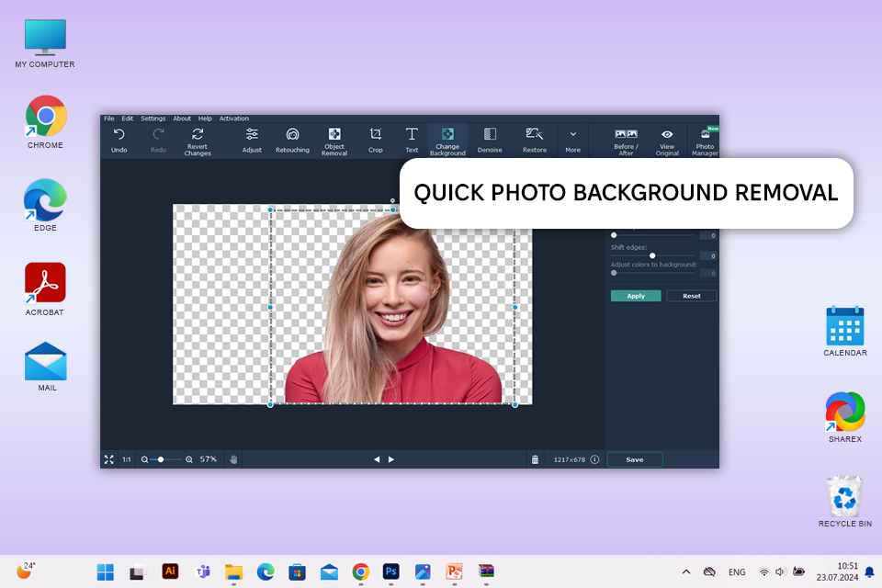The image size is (882, 588).
Task: Open the Settings menu
Action: [153, 119]
